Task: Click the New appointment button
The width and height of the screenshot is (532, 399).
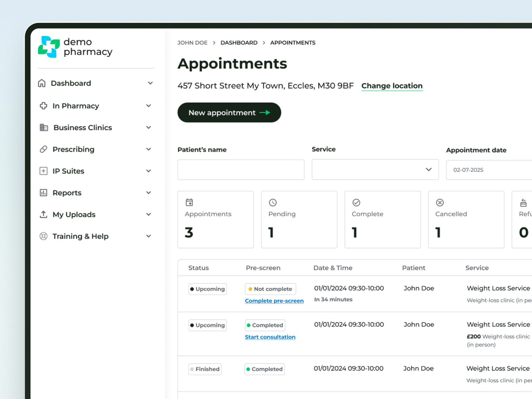Action: [x=229, y=112]
